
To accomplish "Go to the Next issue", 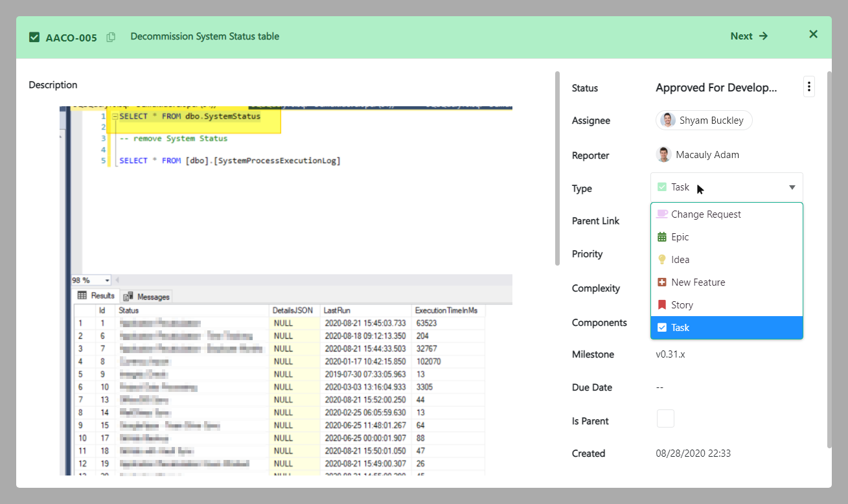I will (749, 36).
